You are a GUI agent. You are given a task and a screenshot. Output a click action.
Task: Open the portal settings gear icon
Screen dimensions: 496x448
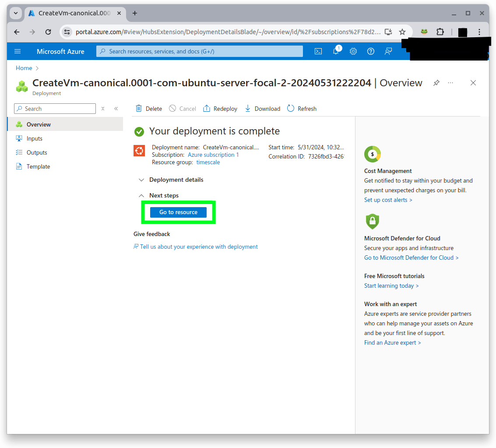click(x=353, y=51)
